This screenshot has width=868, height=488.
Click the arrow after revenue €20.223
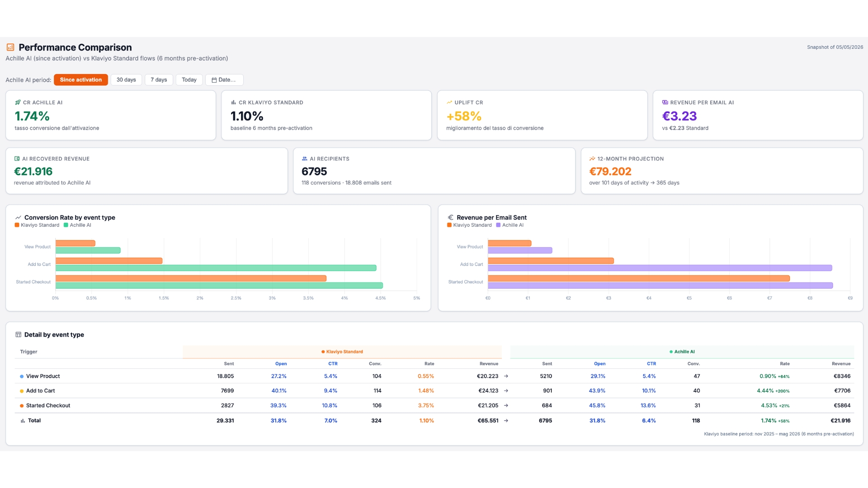506,376
